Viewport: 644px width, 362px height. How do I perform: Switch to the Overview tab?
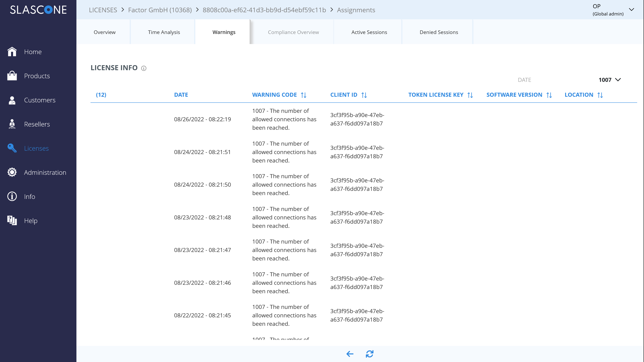point(105,32)
